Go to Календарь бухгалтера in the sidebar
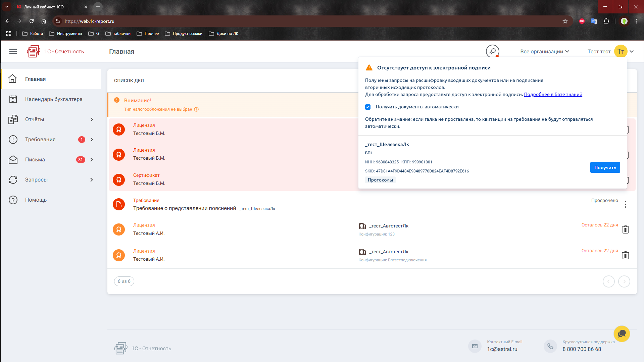Screen dimensions: 644x362 [x=54, y=99]
